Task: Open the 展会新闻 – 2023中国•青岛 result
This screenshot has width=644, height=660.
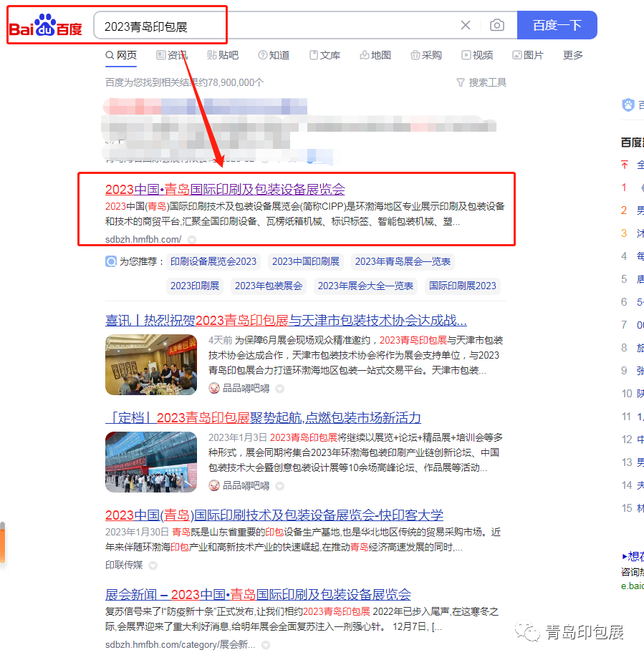Action: (x=258, y=595)
